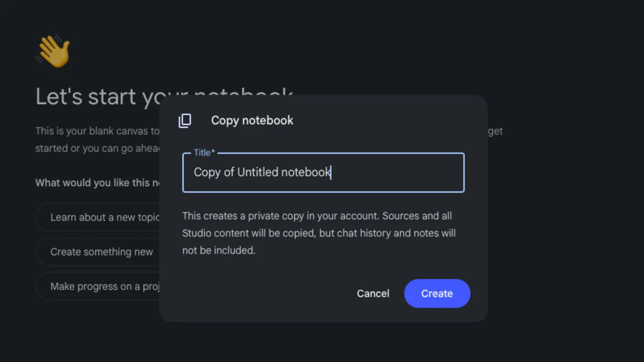The image size is (644, 362).
Task: Click the 'This creates a private copy' sentence
Action: coord(317,216)
